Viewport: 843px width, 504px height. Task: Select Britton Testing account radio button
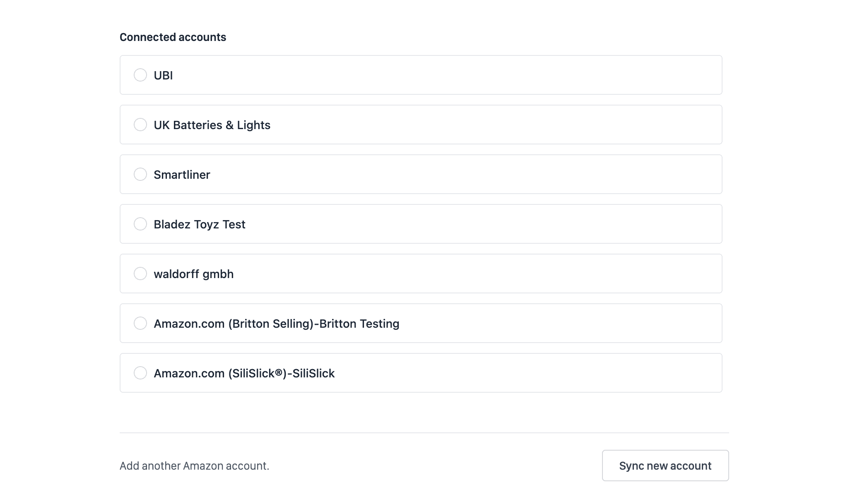point(140,323)
